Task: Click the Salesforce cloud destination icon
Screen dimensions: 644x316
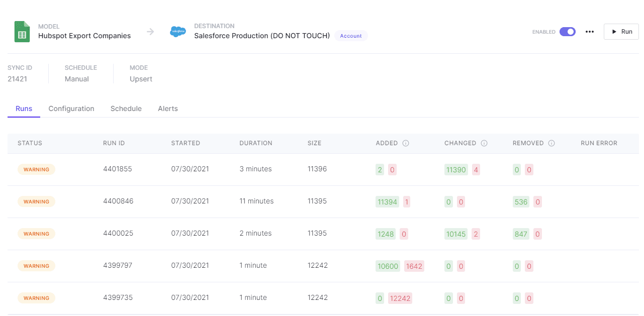Action: point(178,32)
